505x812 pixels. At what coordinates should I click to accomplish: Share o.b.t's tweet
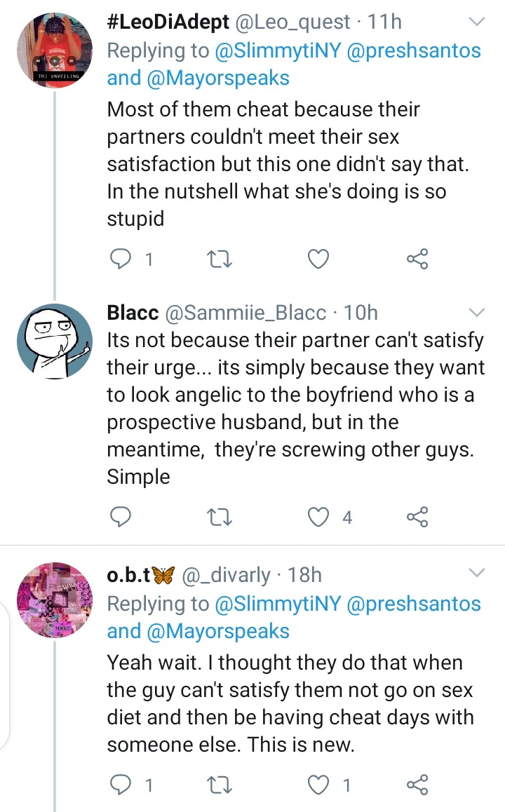click(x=417, y=785)
